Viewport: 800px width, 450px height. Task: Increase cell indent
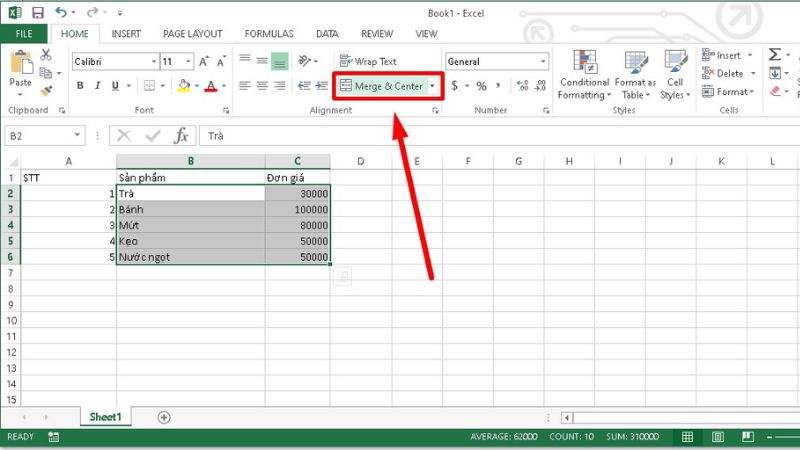(321, 86)
